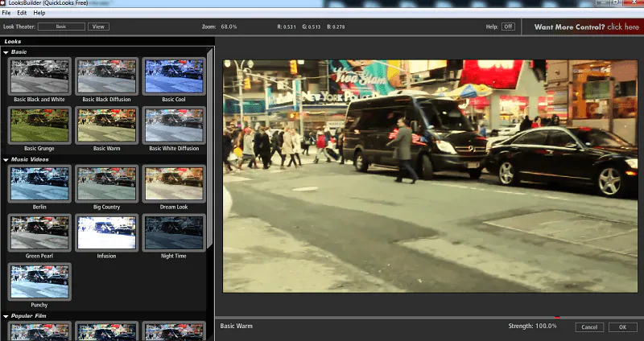644x341 pixels.
Task: Select the Basic Grunge look thumbnail
Action: (x=39, y=125)
